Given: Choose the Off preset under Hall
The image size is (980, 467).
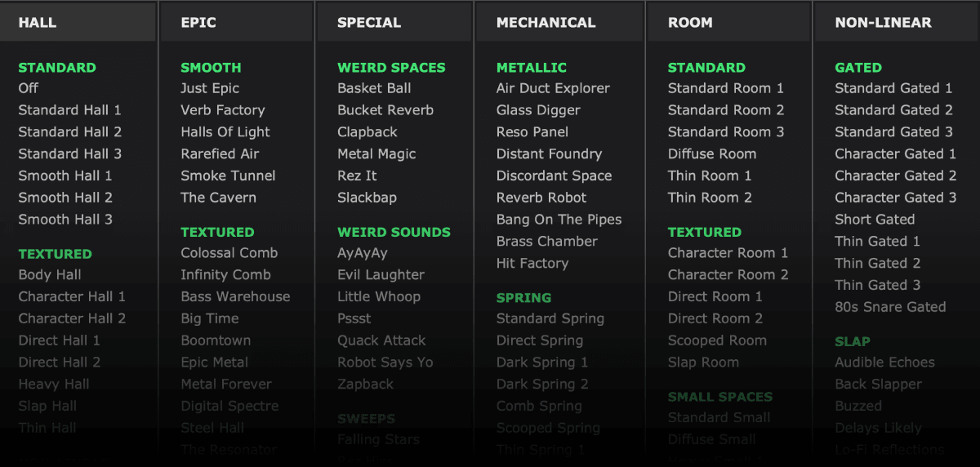Looking at the screenshot, I should tap(29, 88).
